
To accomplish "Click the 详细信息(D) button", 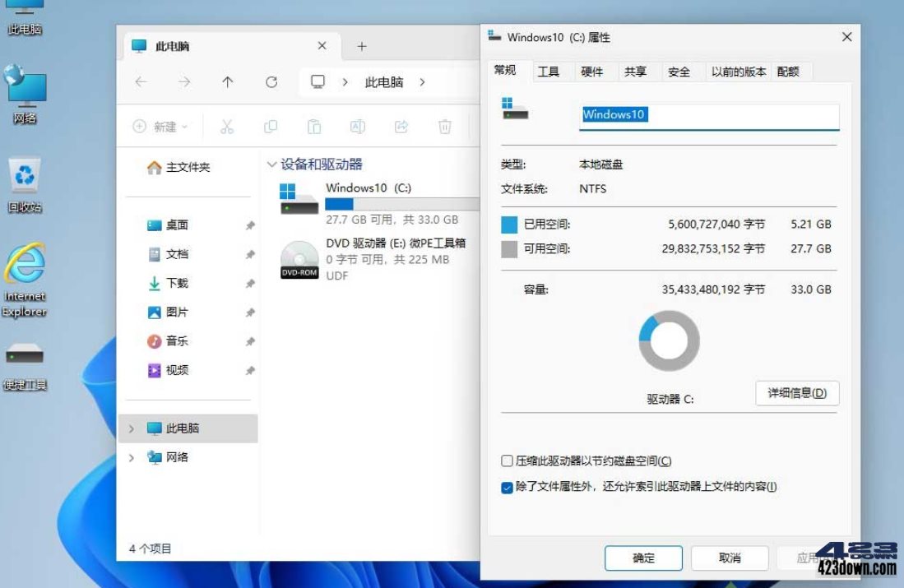I will click(x=797, y=393).
